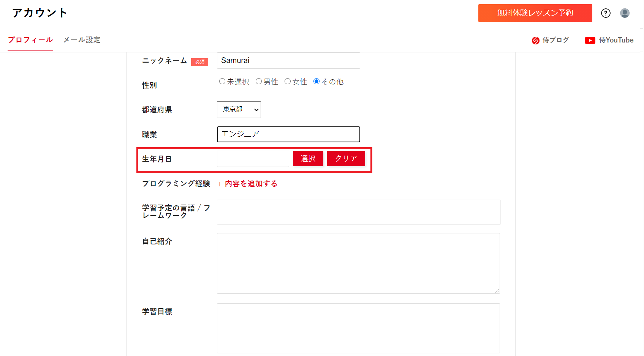
Task: Select the その他 gender radio button
Action: 316,81
